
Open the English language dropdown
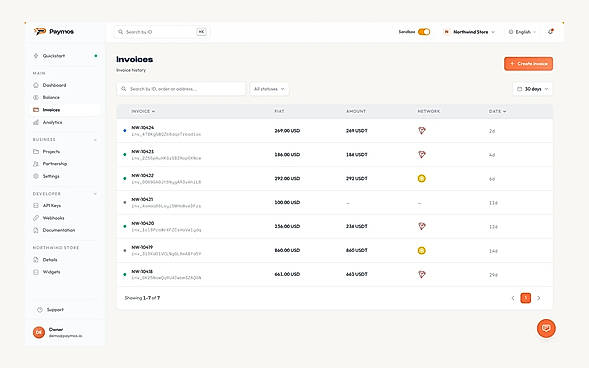pyautogui.click(x=522, y=32)
